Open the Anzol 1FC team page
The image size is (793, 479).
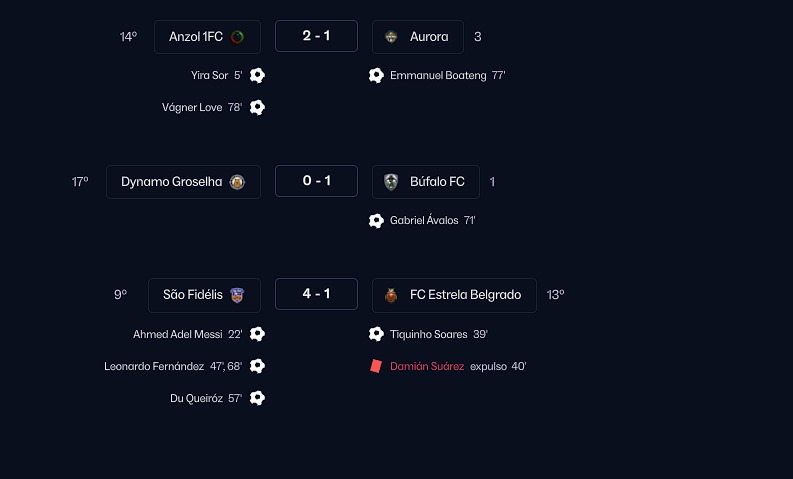click(196, 37)
